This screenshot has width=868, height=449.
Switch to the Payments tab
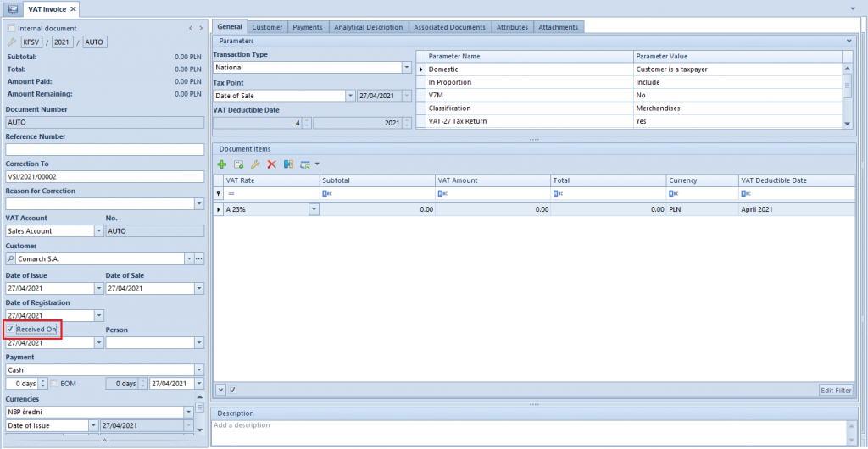click(x=309, y=27)
